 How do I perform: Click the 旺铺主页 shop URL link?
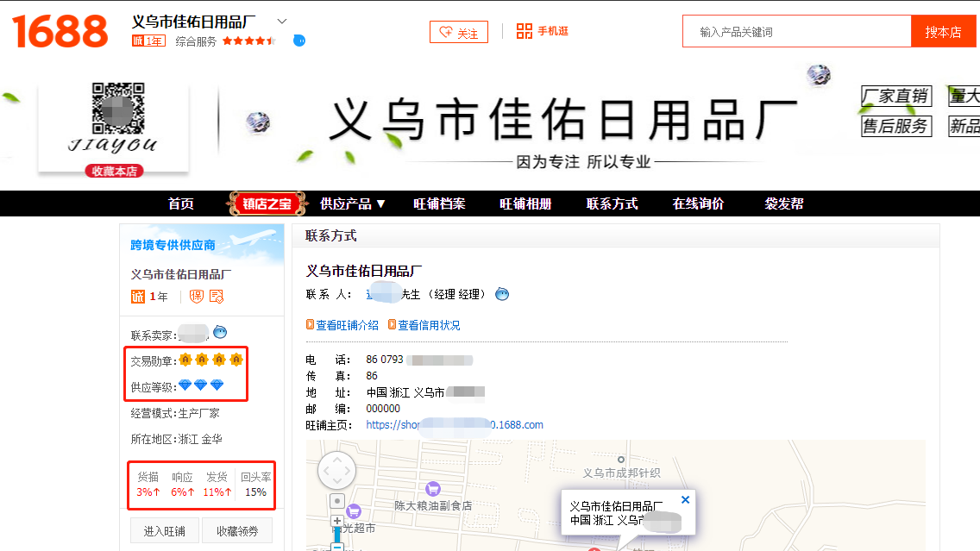[455, 425]
